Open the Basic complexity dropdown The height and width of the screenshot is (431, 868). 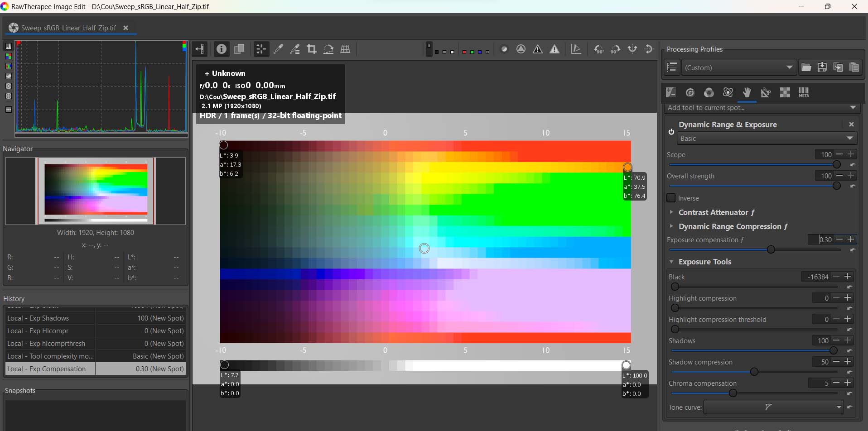[x=767, y=138]
